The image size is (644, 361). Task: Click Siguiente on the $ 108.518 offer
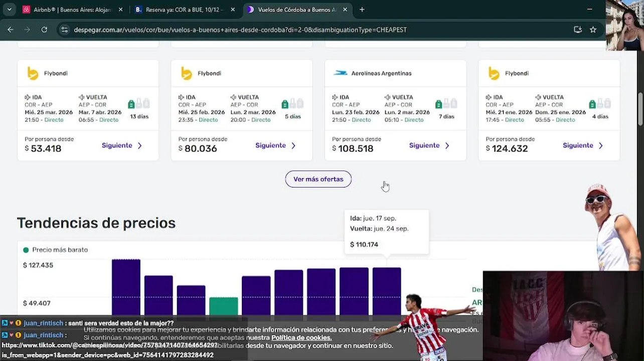tap(430, 145)
